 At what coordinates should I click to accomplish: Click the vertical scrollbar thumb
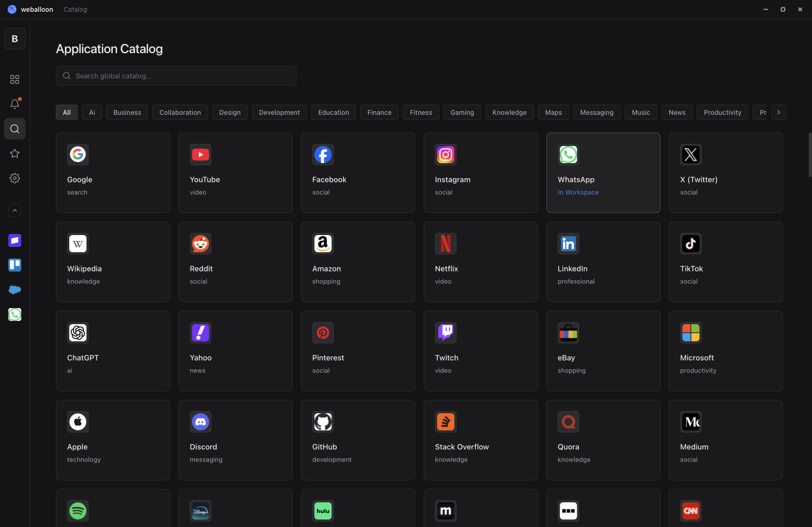pyautogui.click(x=810, y=155)
